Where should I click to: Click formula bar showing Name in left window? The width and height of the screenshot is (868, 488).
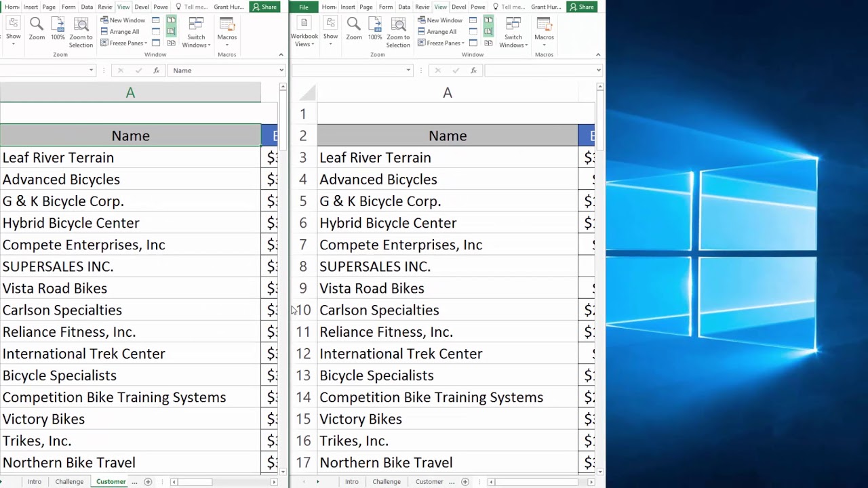222,70
